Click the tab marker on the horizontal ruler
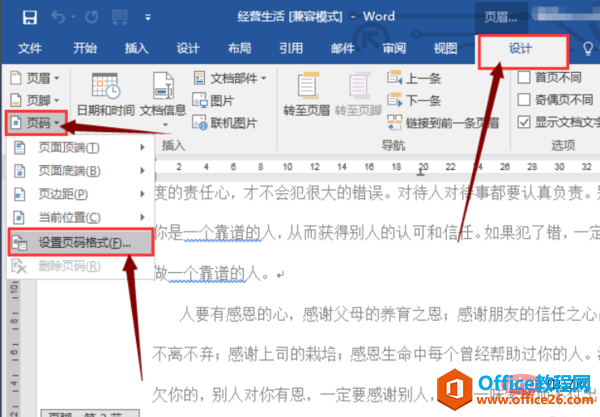The height and width of the screenshot is (417, 600). (421, 173)
